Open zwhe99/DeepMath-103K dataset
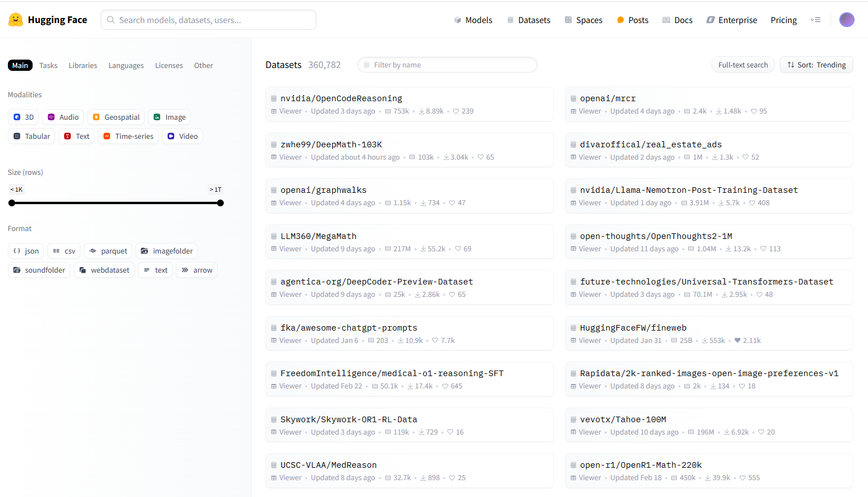Screen dimensions: 868x497 [x=409, y=150]
